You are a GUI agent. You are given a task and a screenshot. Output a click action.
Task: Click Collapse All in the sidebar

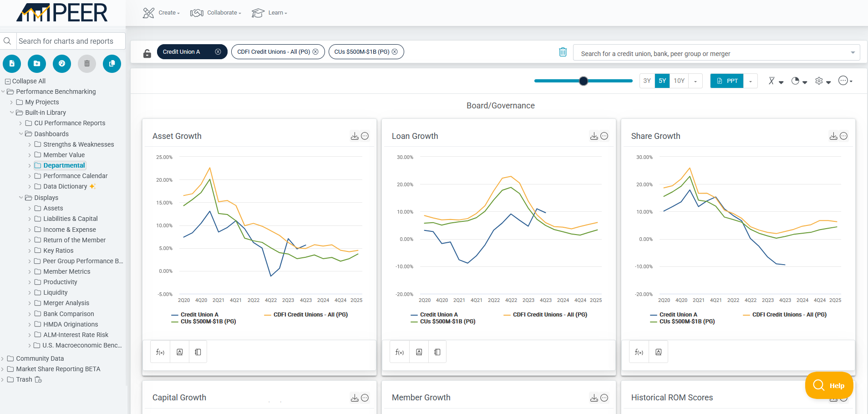[x=25, y=81]
